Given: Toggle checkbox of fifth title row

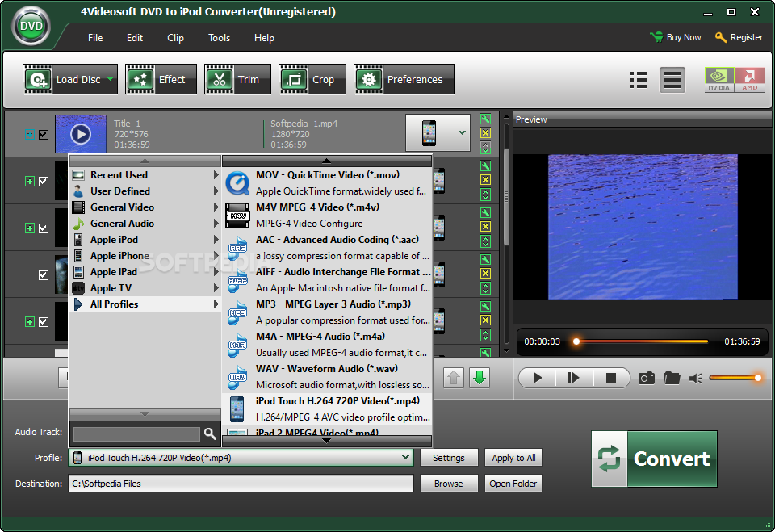Looking at the screenshot, I should (x=44, y=322).
